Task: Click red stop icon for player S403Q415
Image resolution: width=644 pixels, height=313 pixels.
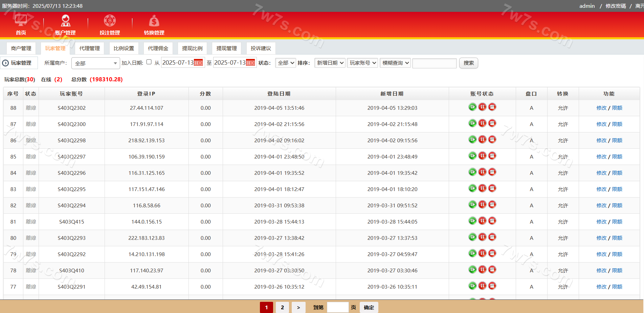Action: click(492, 221)
